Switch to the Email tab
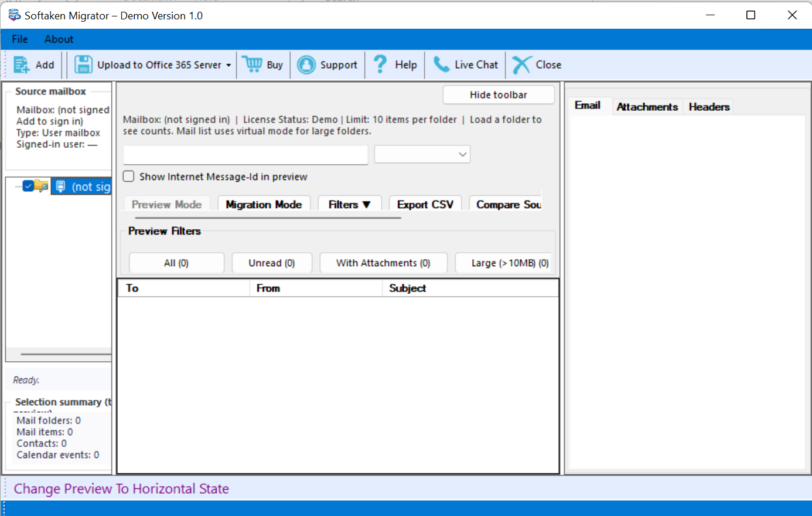The width and height of the screenshot is (812, 516). pyautogui.click(x=588, y=106)
